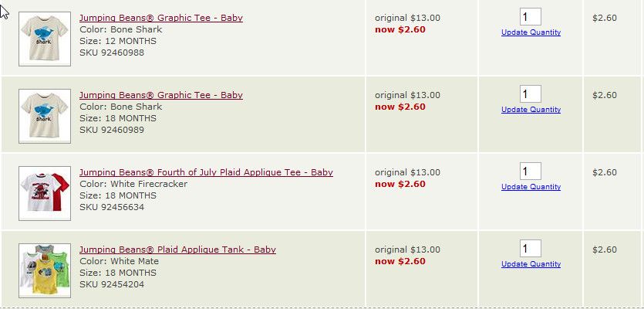View the Plaid Applique Tank product image

pyautogui.click(x=45, y=270)
